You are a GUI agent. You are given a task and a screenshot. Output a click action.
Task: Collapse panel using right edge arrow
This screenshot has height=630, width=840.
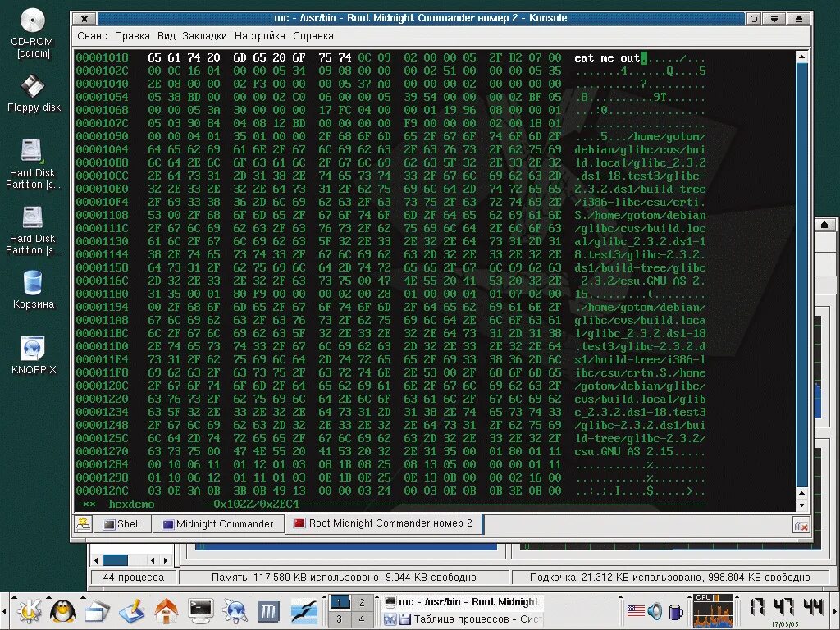(x=836, y=611)
